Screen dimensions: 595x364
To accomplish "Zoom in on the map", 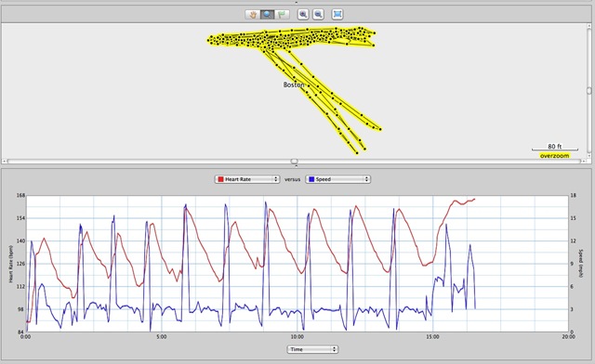I will [x=303, y=15].
